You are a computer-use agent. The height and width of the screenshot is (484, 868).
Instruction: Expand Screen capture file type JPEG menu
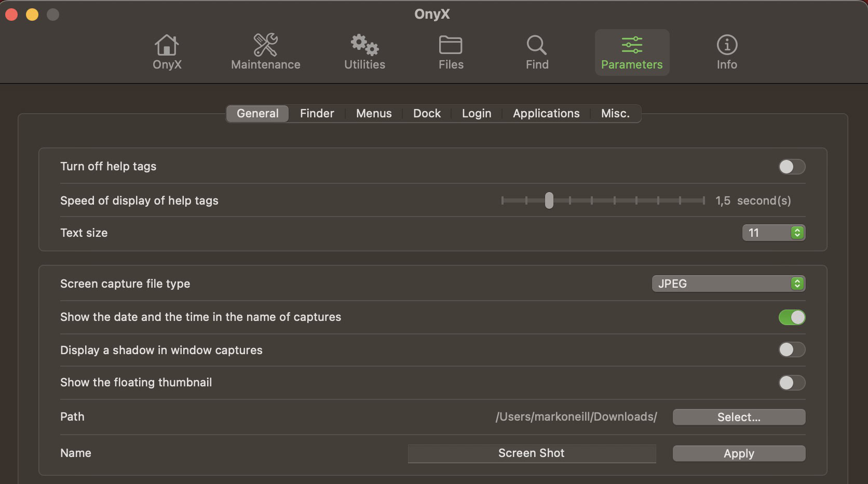click(728, 284)
